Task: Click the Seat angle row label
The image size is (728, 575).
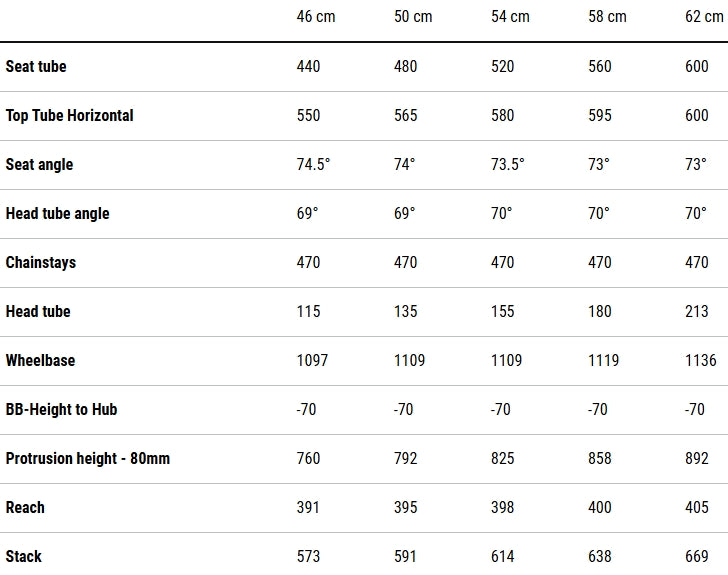Action: tap(39, 164)
